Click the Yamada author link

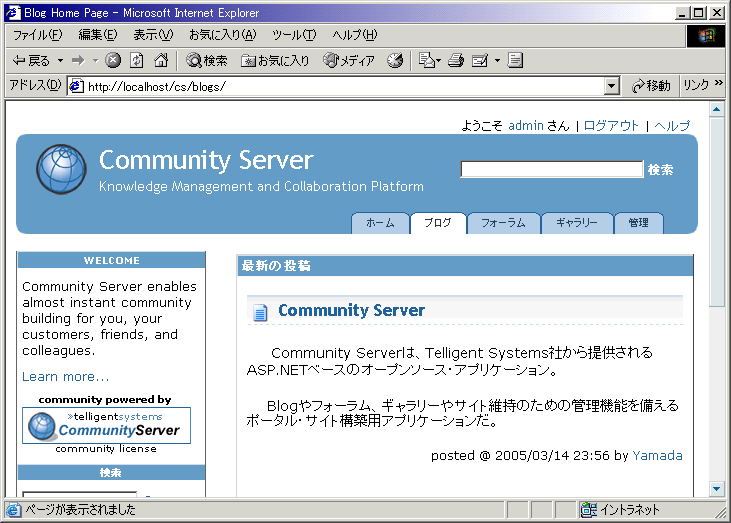(x=657, y=455)
